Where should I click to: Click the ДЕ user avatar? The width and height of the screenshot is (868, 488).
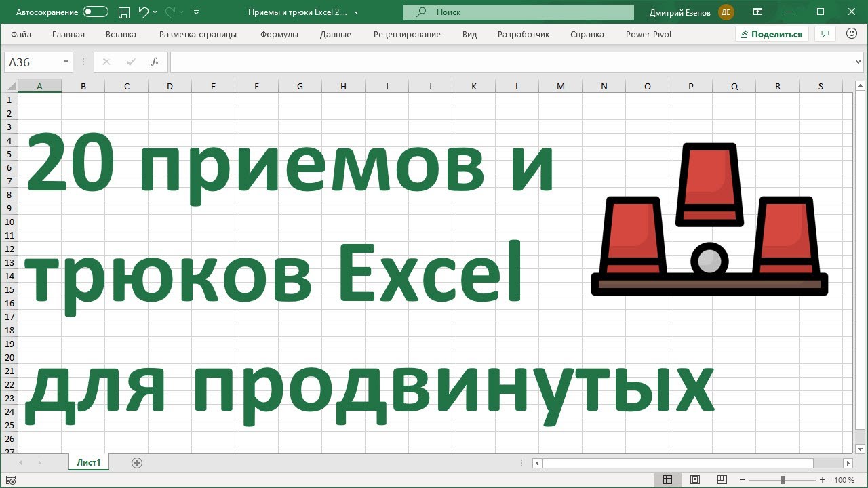coord(726,12)
